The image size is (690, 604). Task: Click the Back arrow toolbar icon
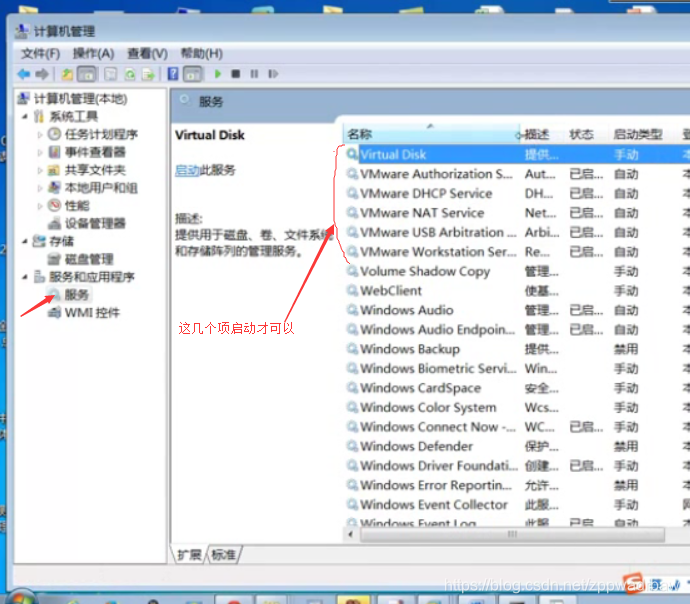[24, 74]
